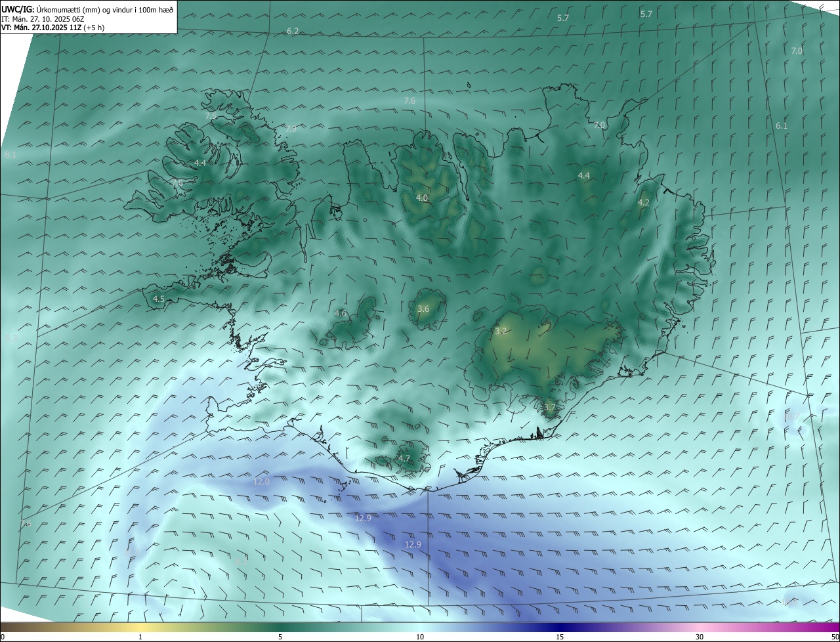
Task: Click the 4.5 value label
Action: [x=159, y=299]
